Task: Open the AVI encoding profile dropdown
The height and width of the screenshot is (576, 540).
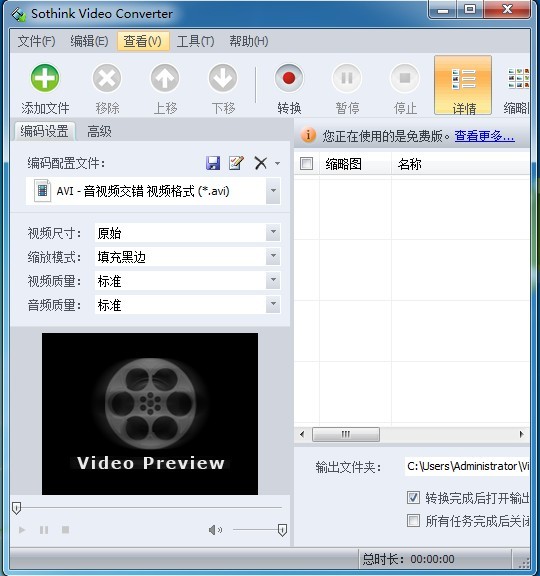Action: click(273, 191)
